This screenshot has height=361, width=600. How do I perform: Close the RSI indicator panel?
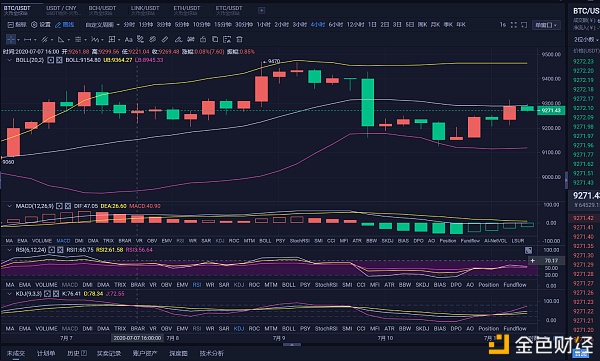(x=60, y=250)
